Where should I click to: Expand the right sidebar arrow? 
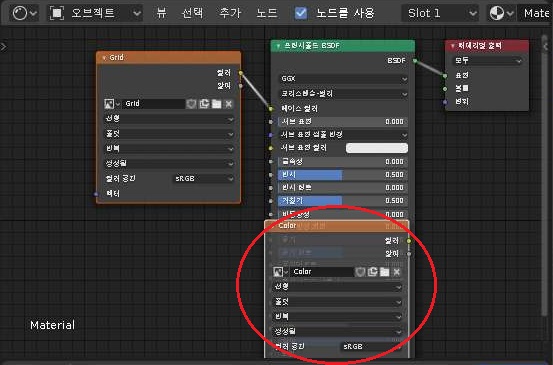coord(546,46)
